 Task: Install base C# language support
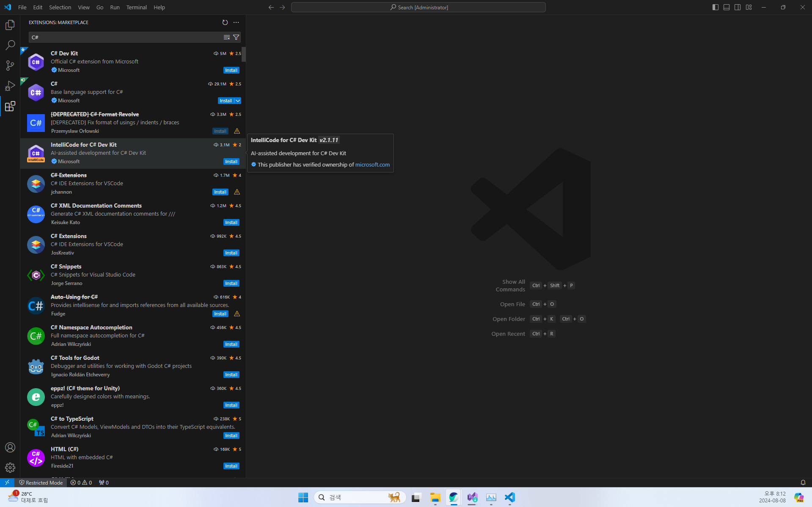click(x=226, y=101)
